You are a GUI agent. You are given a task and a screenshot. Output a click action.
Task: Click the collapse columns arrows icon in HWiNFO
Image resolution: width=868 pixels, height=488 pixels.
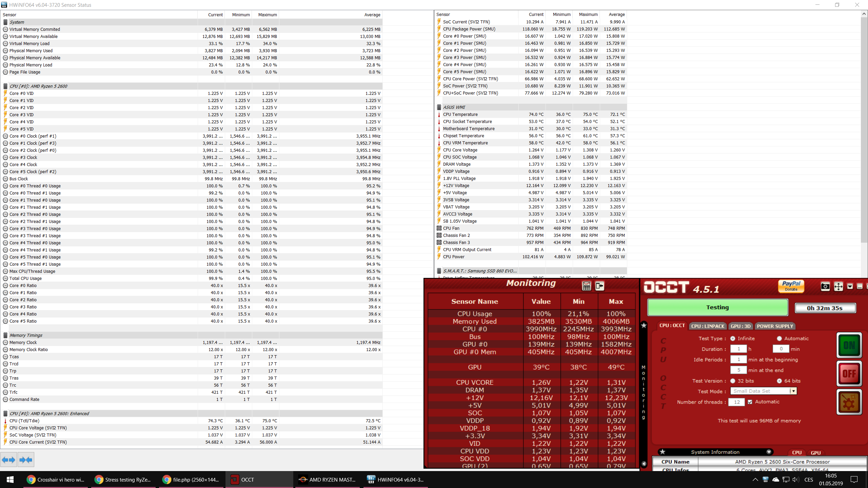click(x=26, y=460)
